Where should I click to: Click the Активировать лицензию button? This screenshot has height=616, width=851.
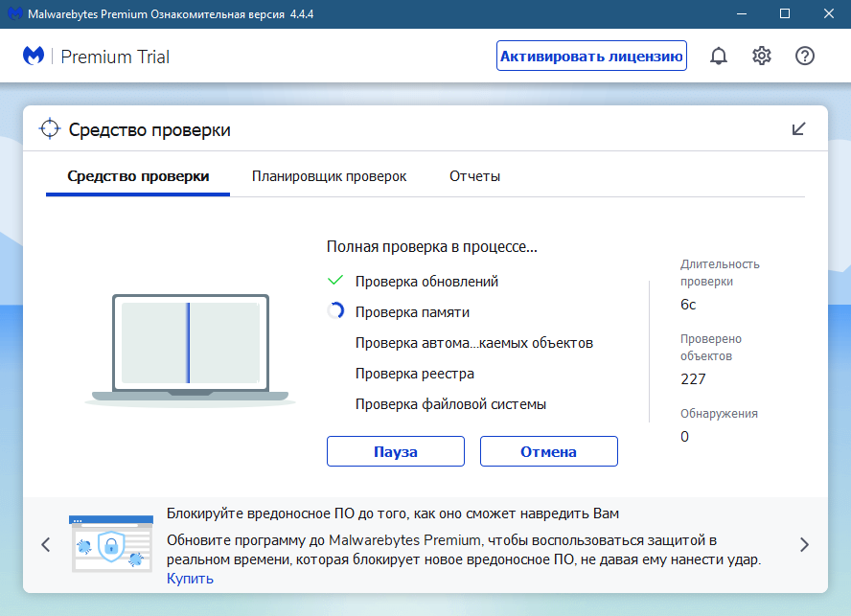(591, 56)
